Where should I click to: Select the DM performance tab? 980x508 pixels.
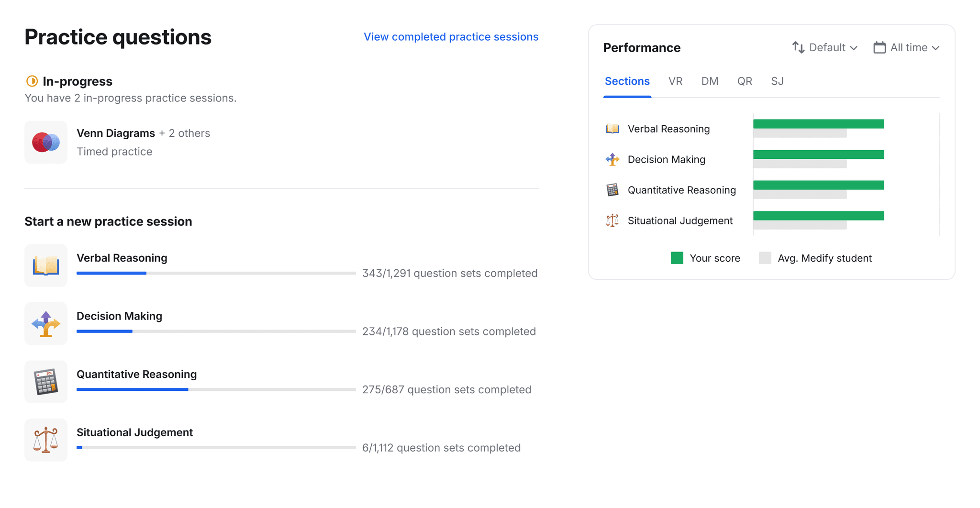pos(710,81)
